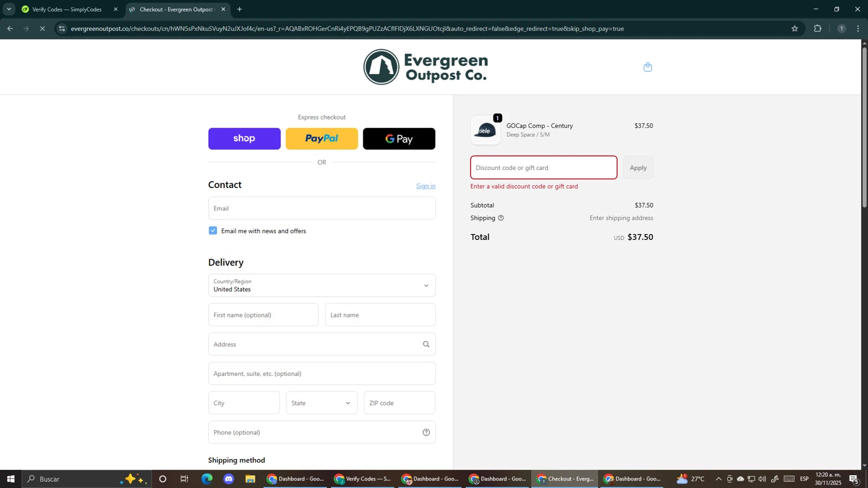Close the Verify Codes tab
Viewport: 868px width, 488px height.
tap(116, 9)
